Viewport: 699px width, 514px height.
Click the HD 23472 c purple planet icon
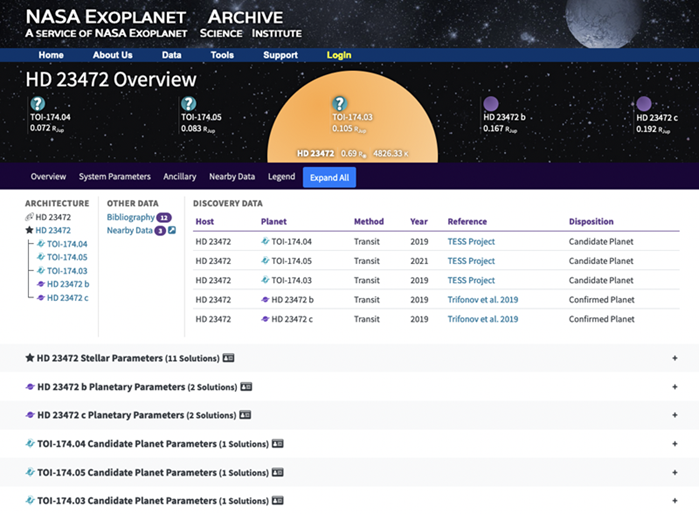644,103
